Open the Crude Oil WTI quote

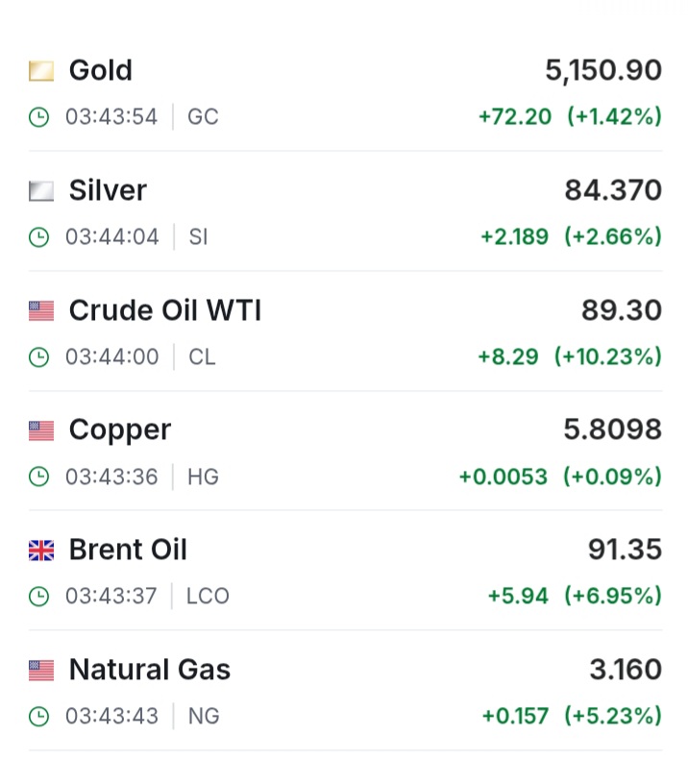(x=165, y=311)
